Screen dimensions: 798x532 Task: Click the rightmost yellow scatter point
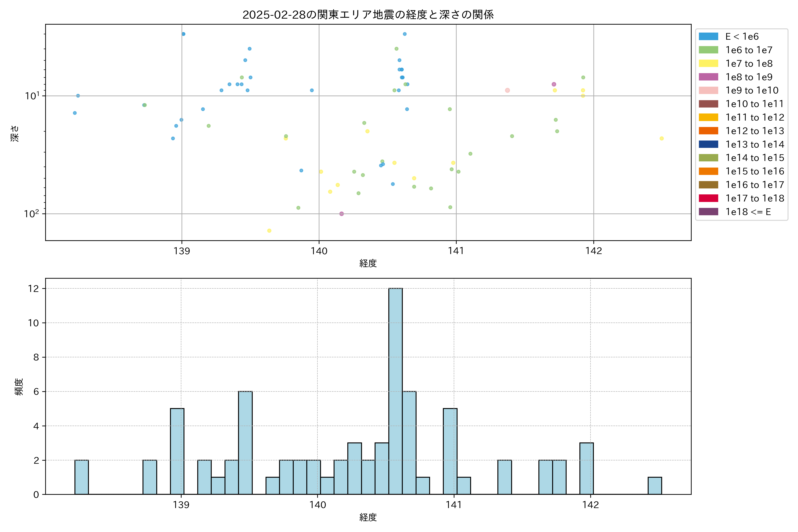pos(661,138)
